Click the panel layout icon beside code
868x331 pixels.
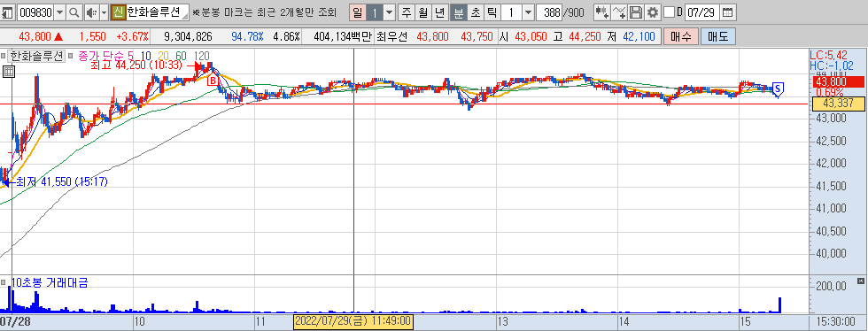tap(8, 12)
